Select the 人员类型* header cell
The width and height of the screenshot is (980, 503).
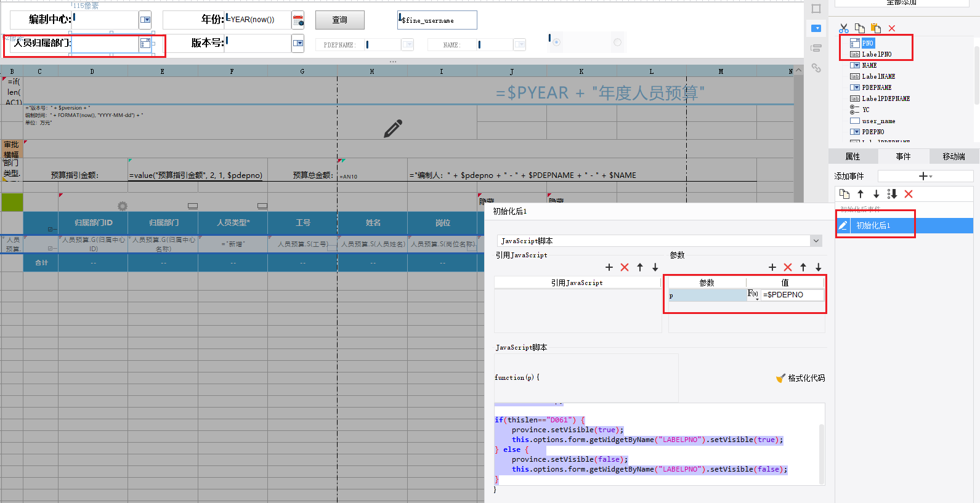[233, 223]
